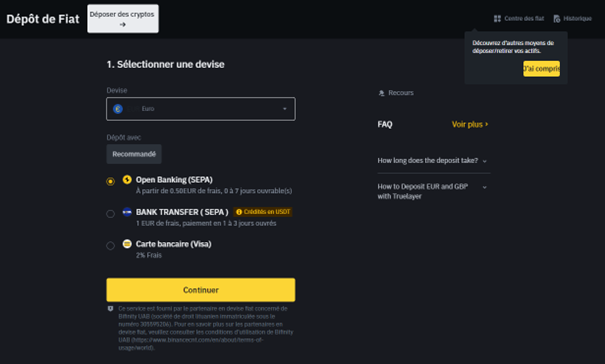Screen dimensions: 605x364
Task: Click shield icon beside service disclaimer
Action: [110, 309]
